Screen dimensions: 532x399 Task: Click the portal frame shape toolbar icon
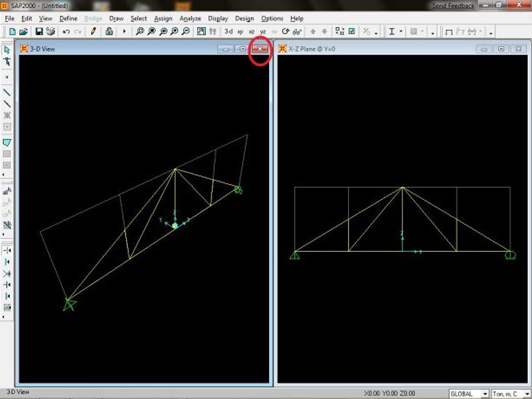click(449, 32)
